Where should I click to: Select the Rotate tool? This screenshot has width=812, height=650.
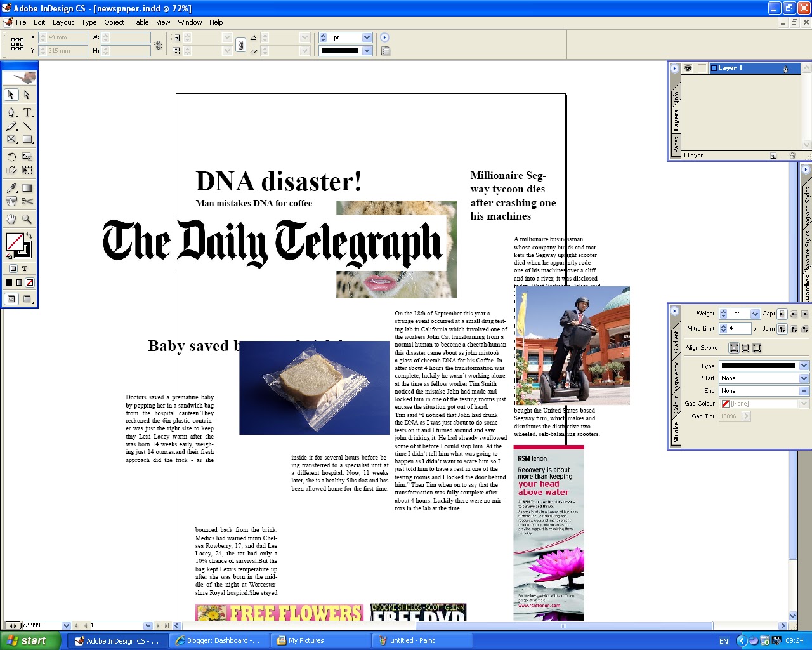[11, 157]
